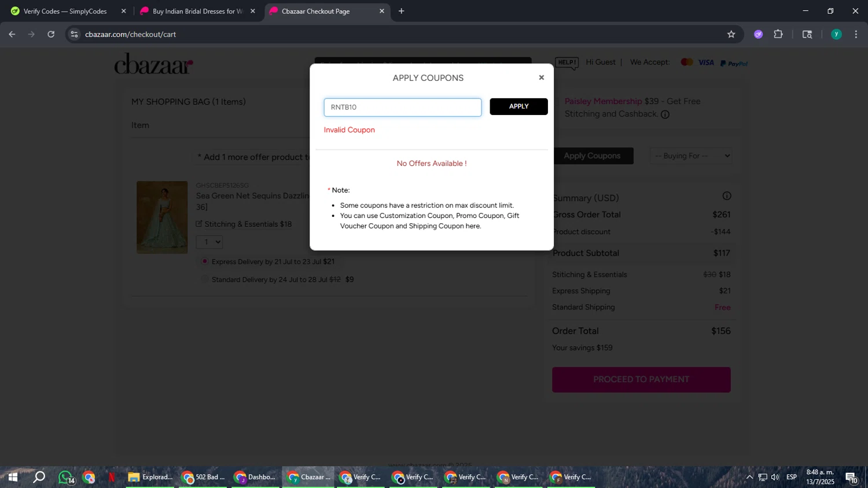Open browser extensions puzzle icon

tap(778, 34)
